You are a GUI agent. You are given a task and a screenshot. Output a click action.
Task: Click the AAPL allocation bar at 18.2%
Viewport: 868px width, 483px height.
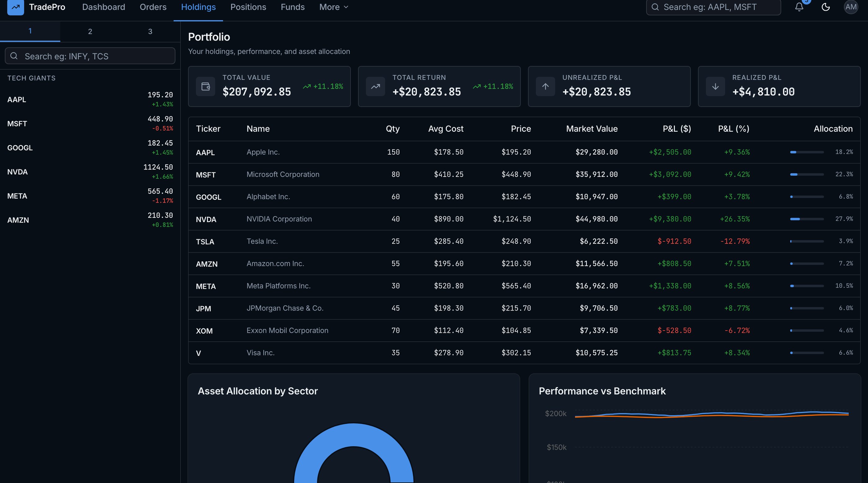pos(807,152)
